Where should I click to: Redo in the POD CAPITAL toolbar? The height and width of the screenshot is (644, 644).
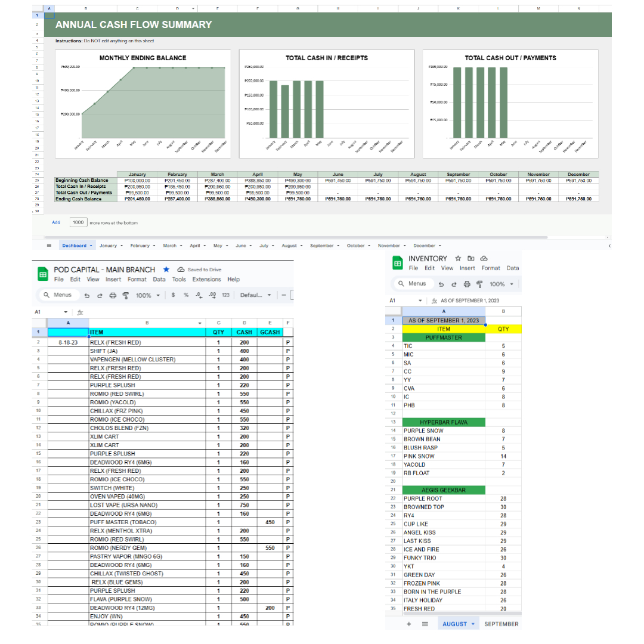(100, 295)
